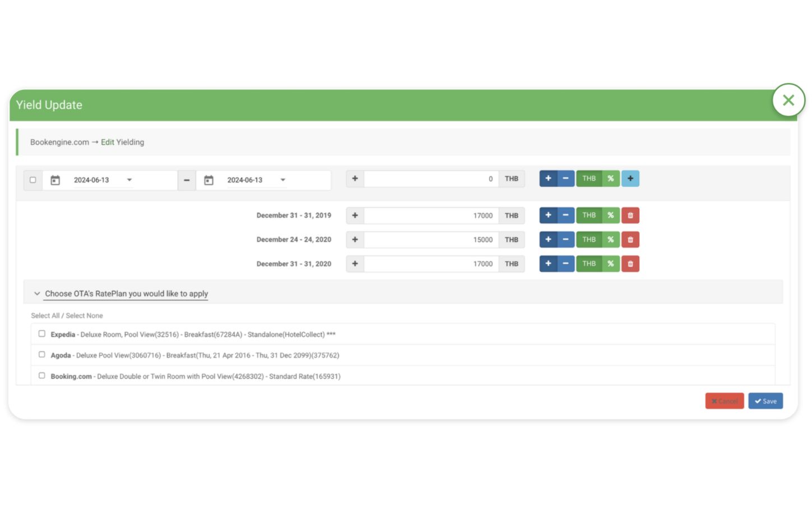The height and width of the screenshot is (508, 812).
Task: Delete the December 31 - 31, 2020 row
Action: coord(630,264)
